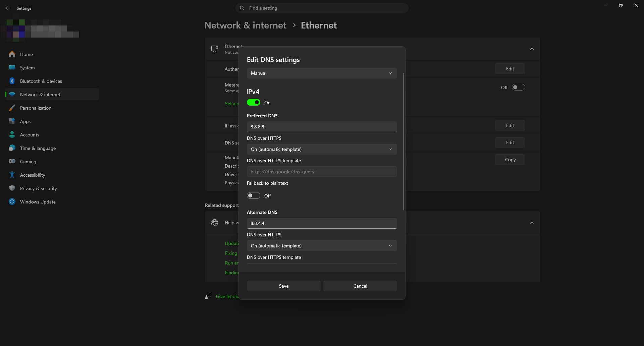The image size is (644, 346).
Task: Click the Time & language globe icon
Action: pos(12,148)
